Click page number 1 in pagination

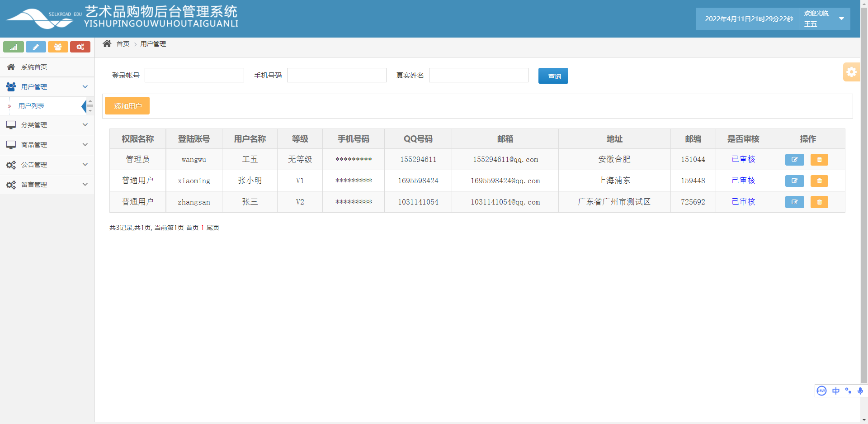203,228
